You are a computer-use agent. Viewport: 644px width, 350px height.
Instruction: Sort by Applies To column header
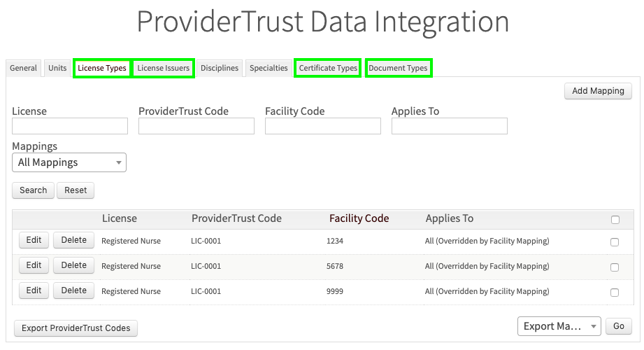pyautogui.click(x=450, y=218)
